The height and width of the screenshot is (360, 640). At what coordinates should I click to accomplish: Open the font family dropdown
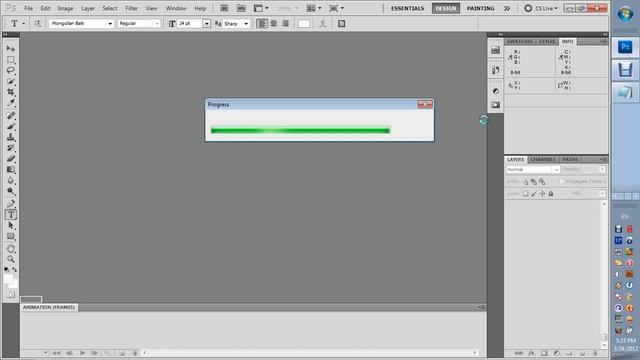[110, 24]
